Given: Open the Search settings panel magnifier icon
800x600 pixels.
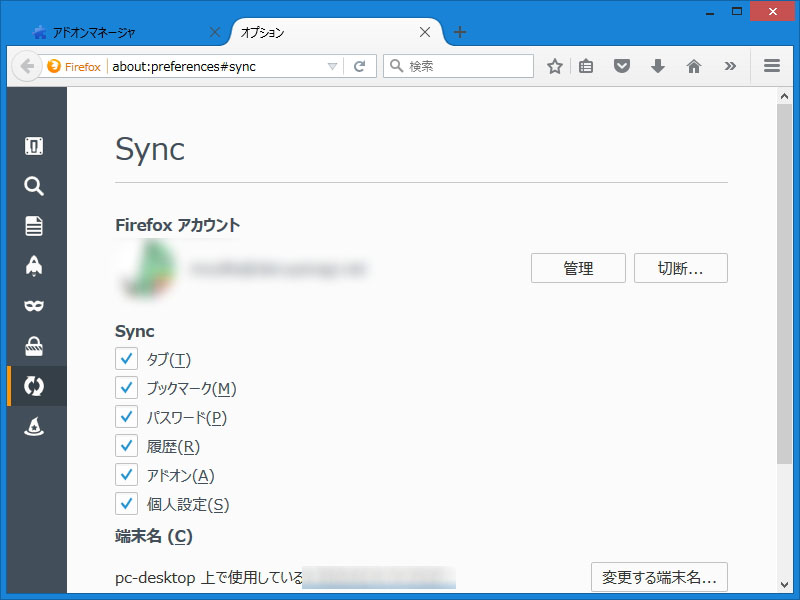Looking at the screenshot, I should click(34, 186).
